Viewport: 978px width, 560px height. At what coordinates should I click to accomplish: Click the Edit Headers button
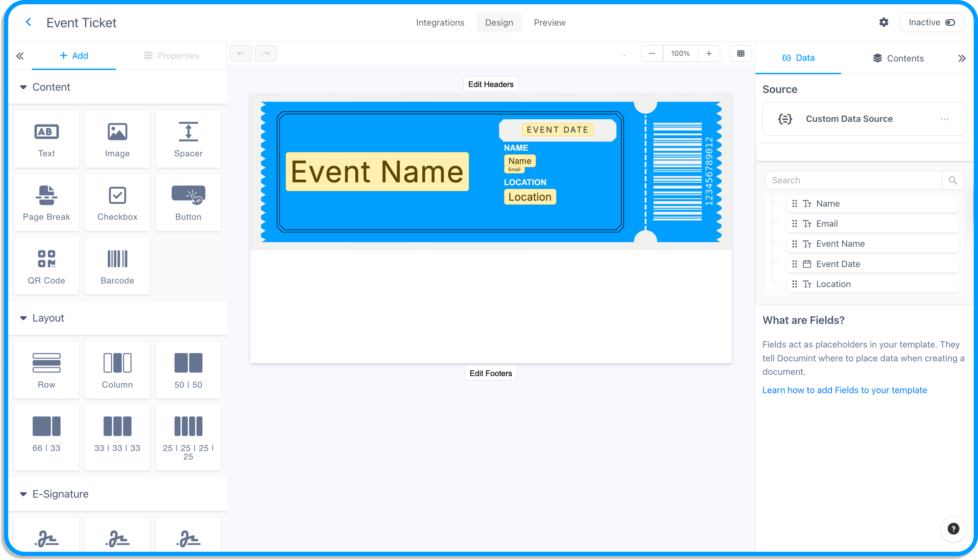tap(490, 84)
